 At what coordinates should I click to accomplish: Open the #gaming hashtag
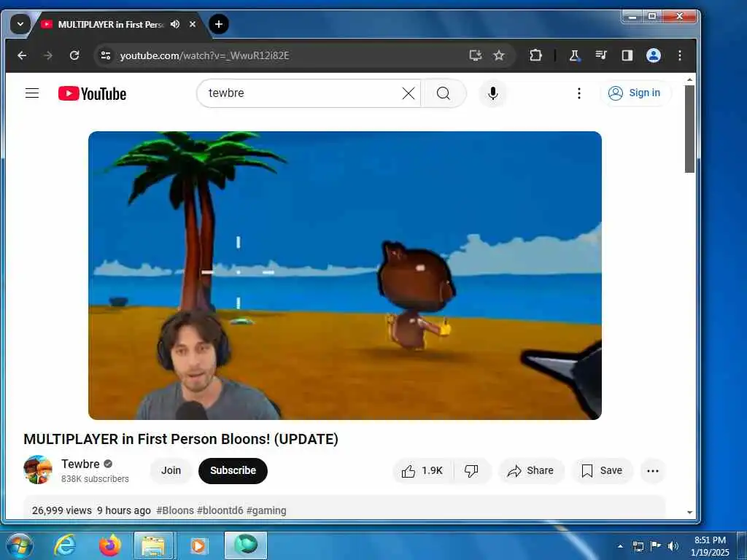pyautogui.click(x=266, y=510)
